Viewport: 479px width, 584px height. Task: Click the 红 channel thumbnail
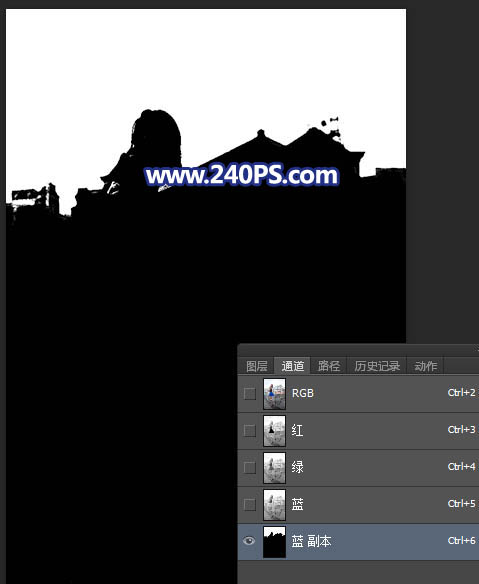click(x=275, y=431)
